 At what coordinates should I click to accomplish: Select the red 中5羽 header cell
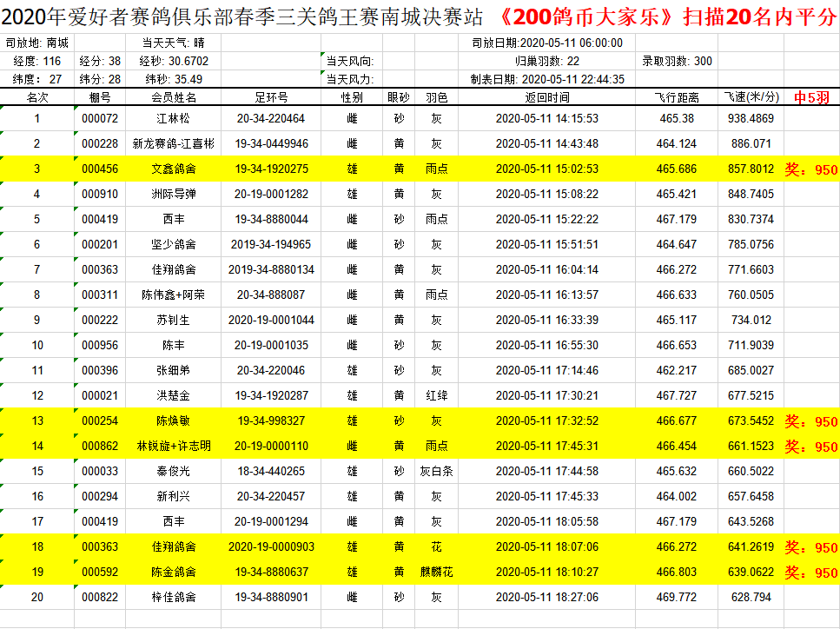pyautogui.click(x=811, y=97)
